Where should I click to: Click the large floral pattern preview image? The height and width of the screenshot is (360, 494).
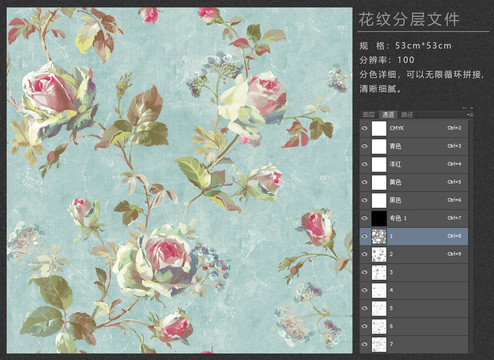point(180,180)
